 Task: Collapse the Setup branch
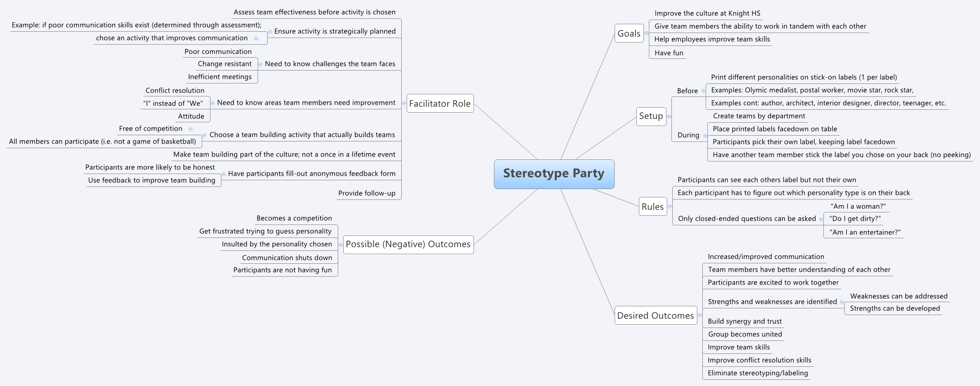[669, 116]
